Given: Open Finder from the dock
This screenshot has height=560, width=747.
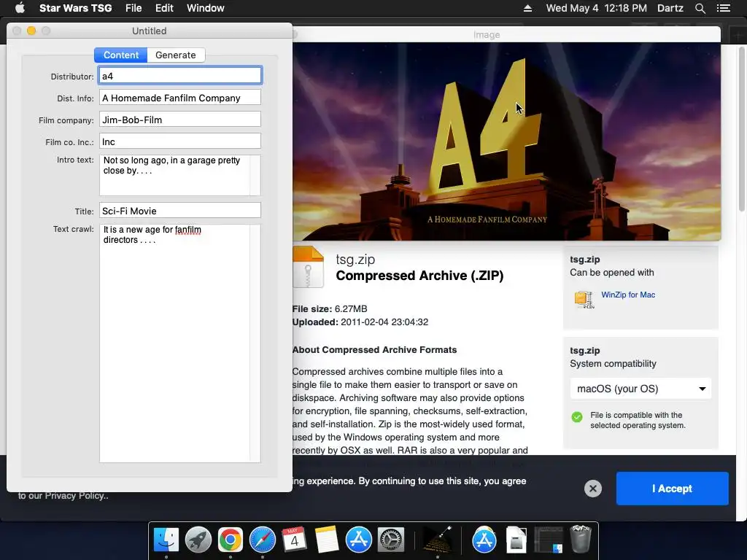Looking at the screenshot, I should [166, 540].
